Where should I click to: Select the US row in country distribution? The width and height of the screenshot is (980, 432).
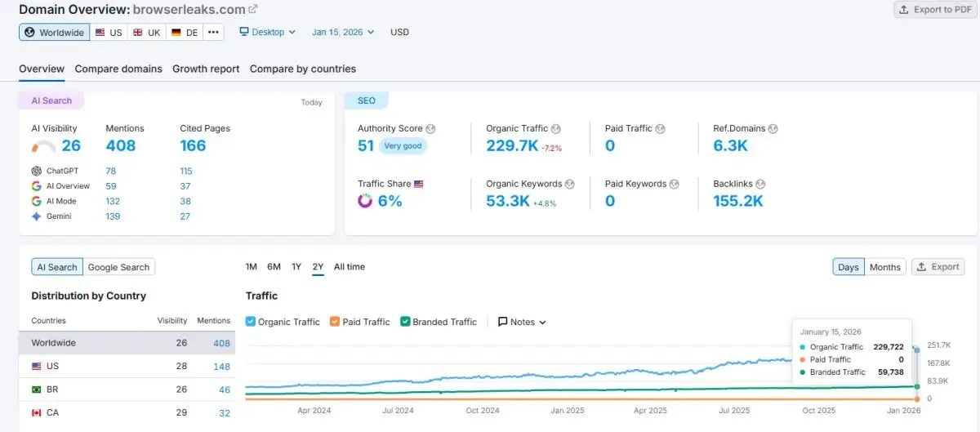(x=127, y=367)
